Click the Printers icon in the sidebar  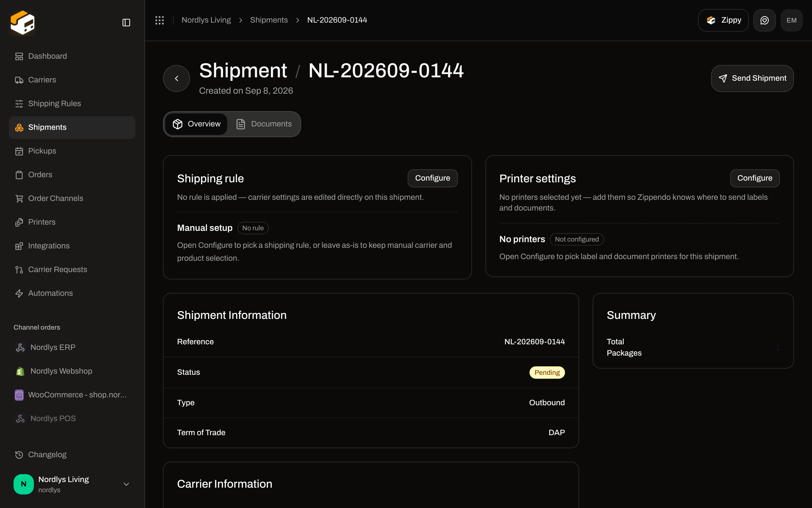tap(19, 222)
